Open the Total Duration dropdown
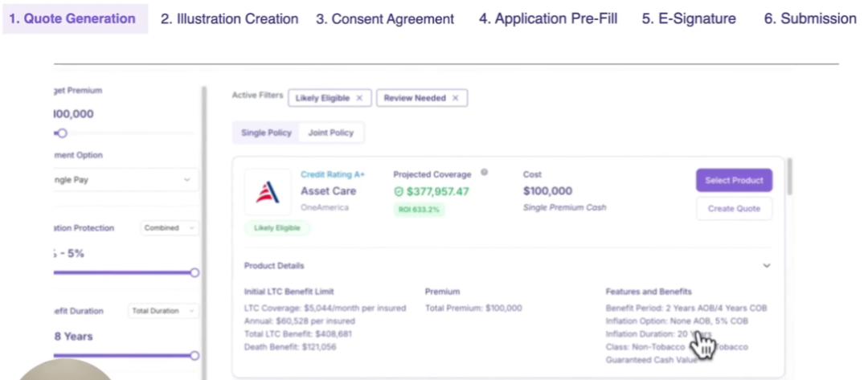Viewport: 868px width, 380px height. pos(163,311)
